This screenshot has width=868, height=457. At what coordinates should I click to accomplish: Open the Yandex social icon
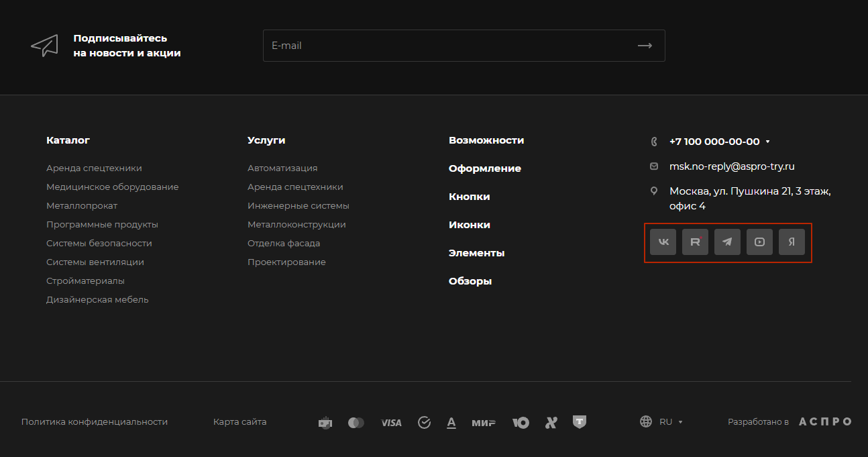(792, 242)
